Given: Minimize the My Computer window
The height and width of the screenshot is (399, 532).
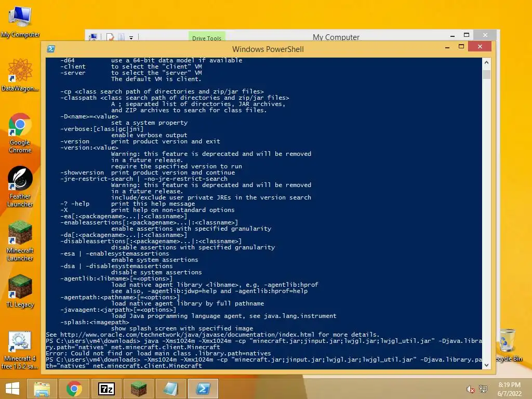Looking at the screenshot, I should 453,35.
